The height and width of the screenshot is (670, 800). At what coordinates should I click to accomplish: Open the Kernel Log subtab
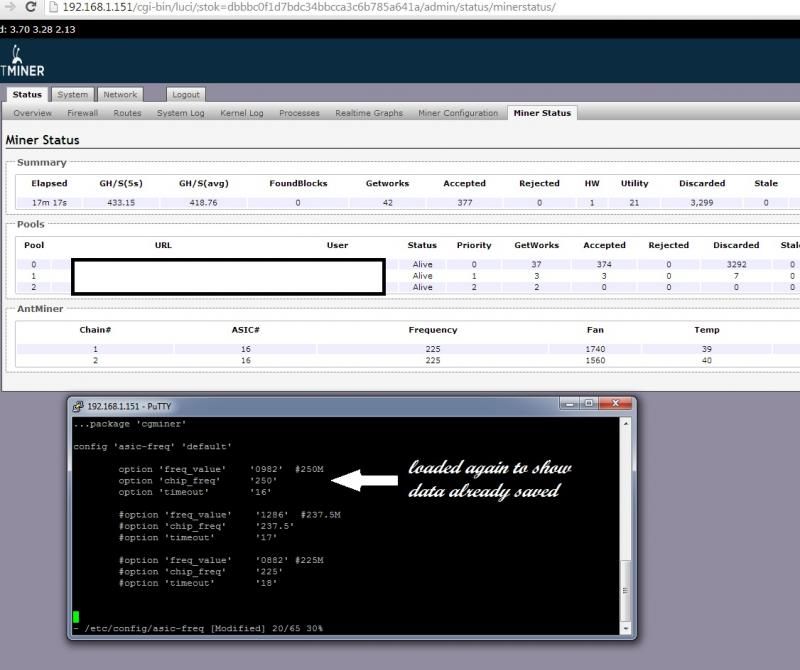tap(242, 113)
